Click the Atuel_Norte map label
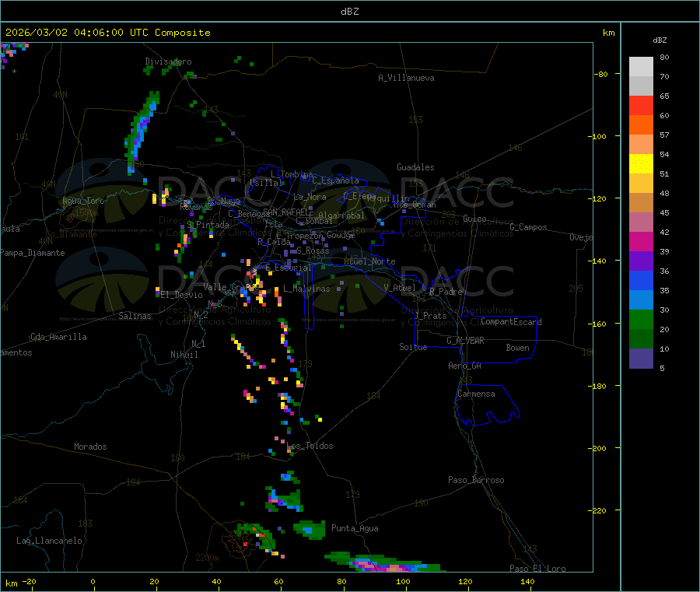Image resolution: width=700 pixels, height=592 pixels. [369, 261]
